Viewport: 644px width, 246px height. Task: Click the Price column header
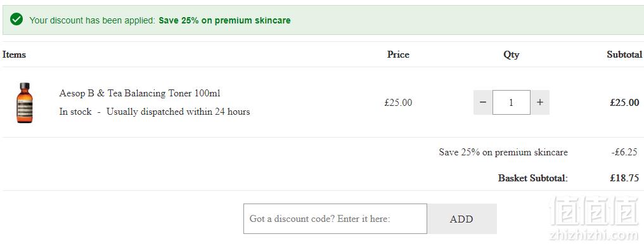398,55
